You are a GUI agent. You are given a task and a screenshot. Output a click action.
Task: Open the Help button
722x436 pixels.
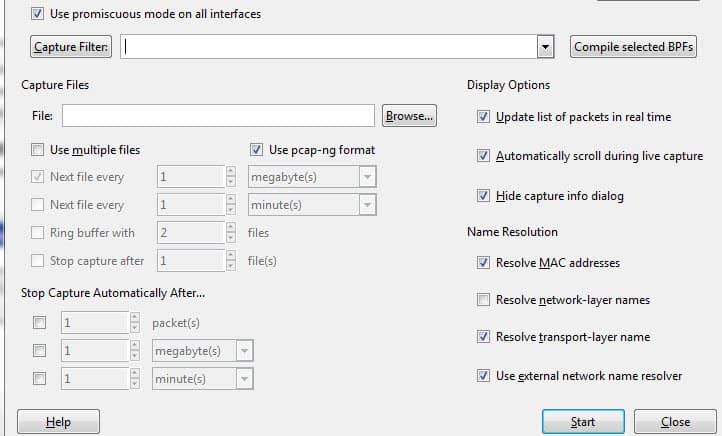pos(58,422)
